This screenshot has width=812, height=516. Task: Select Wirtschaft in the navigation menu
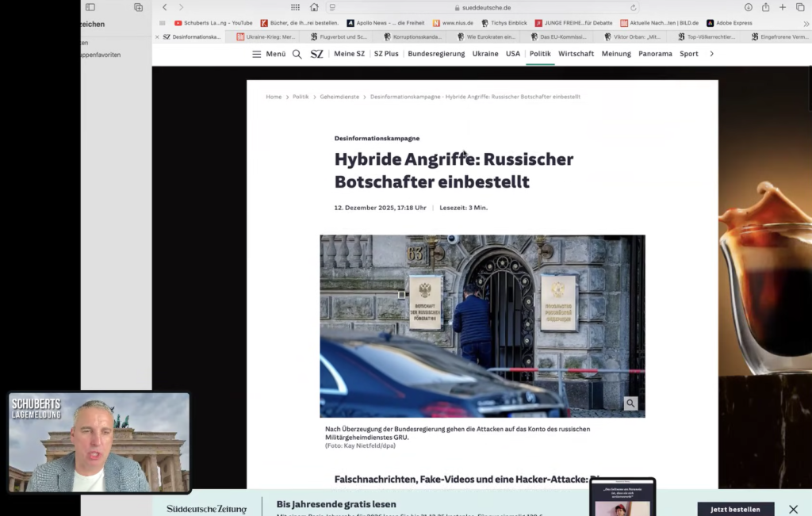pyautogui.click(x=576, y=54)
